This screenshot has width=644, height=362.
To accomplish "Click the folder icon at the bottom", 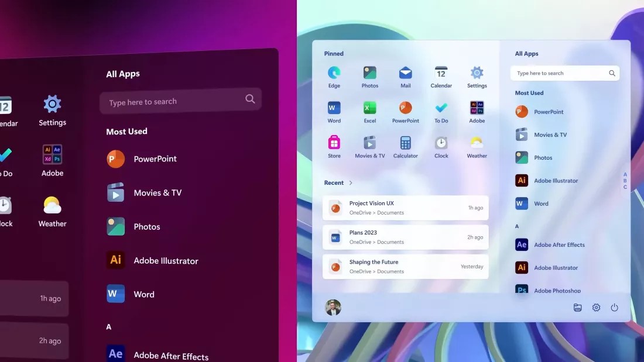I will pyautogui.click(x=577, y=307).
